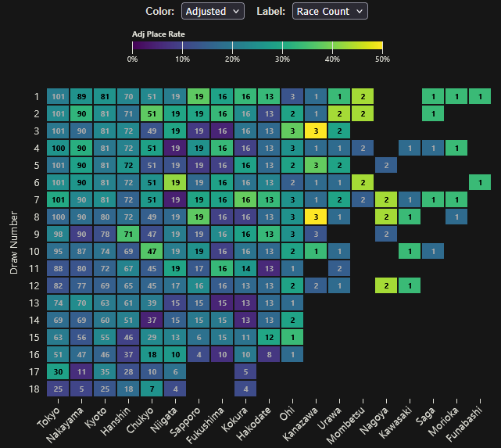Select the yellow Kanazawa draw 3 cell
The height and width of the screenshot is (448, 501).
point(316,131)
